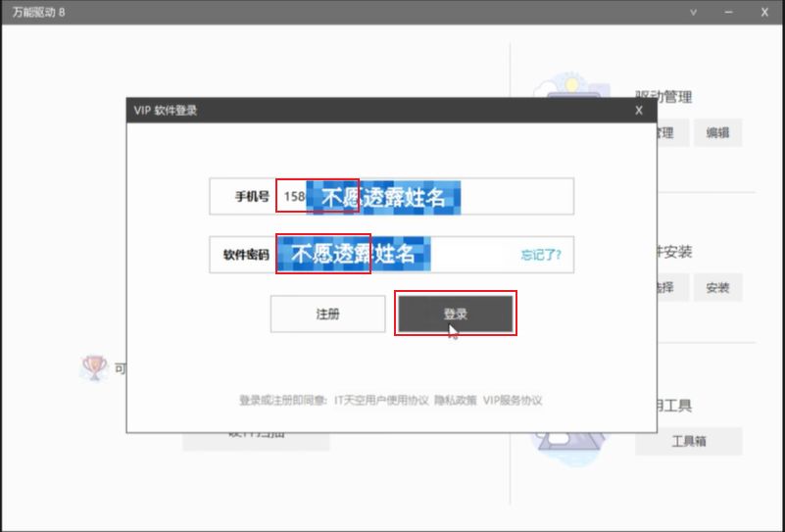Click the 管理 button beside 编辑
The image size is (785, 532).
665,133
